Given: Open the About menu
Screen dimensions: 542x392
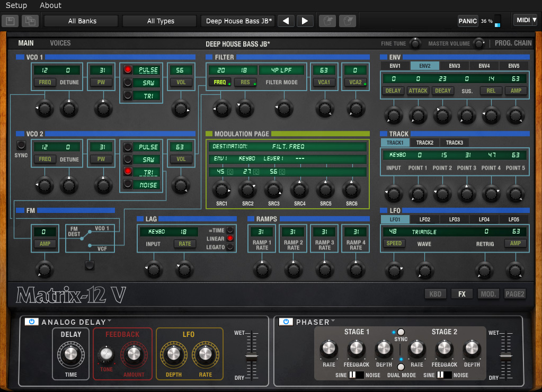Looking at the screenshot, I should click(x=50, y=5).
